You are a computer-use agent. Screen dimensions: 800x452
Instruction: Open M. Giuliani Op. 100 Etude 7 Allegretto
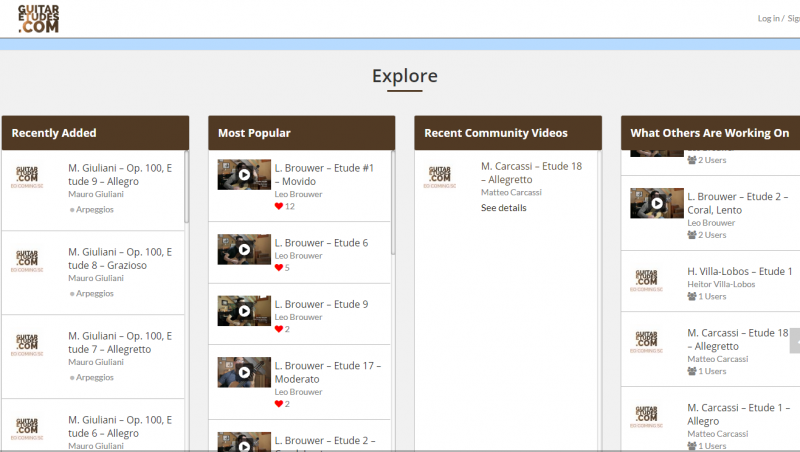tap(120, 342)
